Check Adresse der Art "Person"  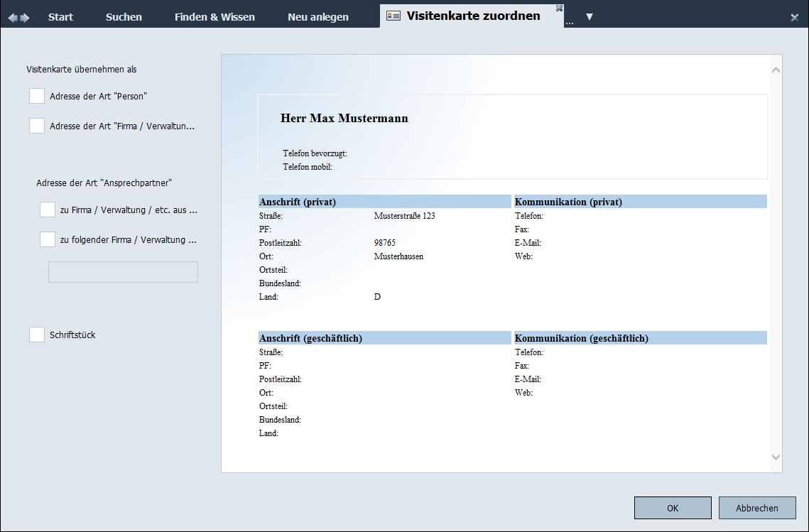(x=37, y=96)
